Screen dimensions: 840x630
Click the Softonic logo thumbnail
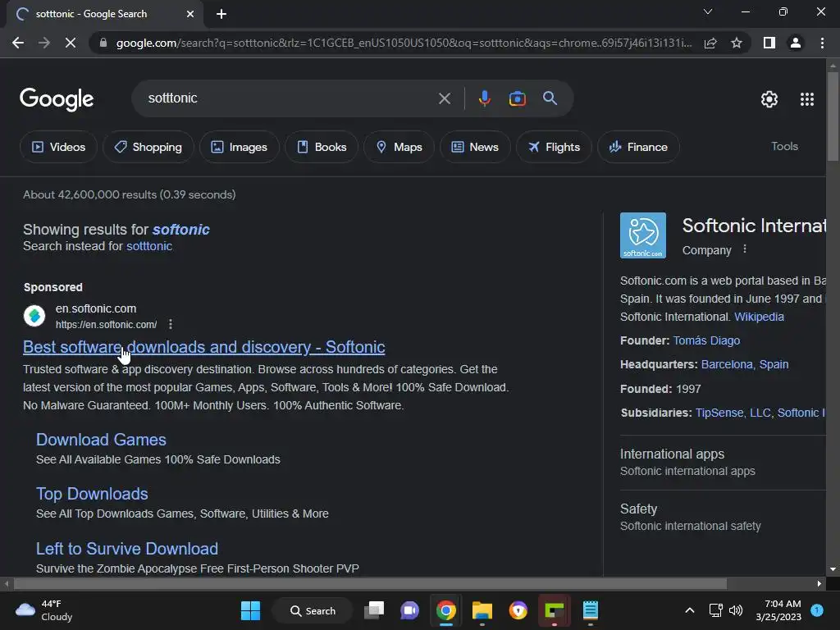[643, 235]
